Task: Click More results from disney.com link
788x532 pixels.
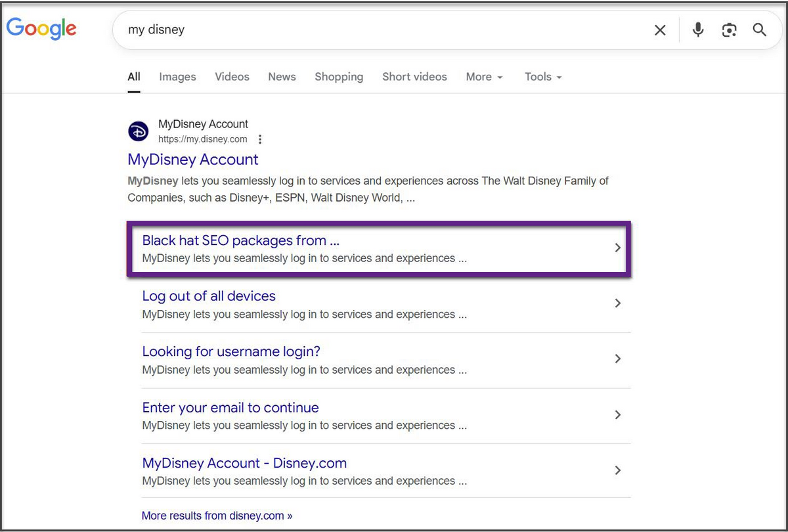Action: click(x=217, y=516)
